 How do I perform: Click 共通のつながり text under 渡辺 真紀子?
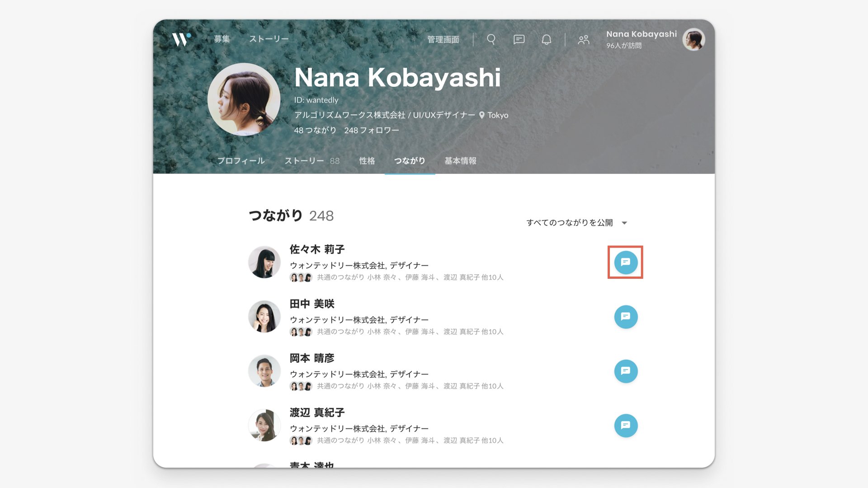point(410,441)
